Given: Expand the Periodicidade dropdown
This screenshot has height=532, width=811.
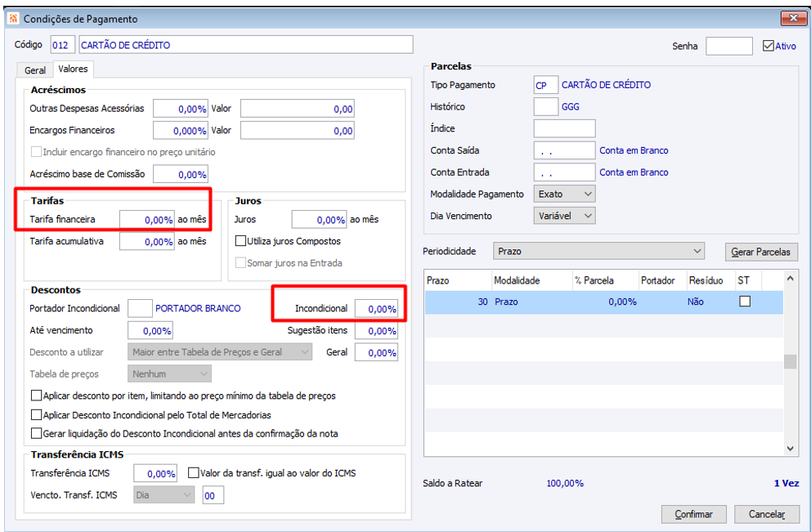Looking at the screenshot, I should (599, 251).
